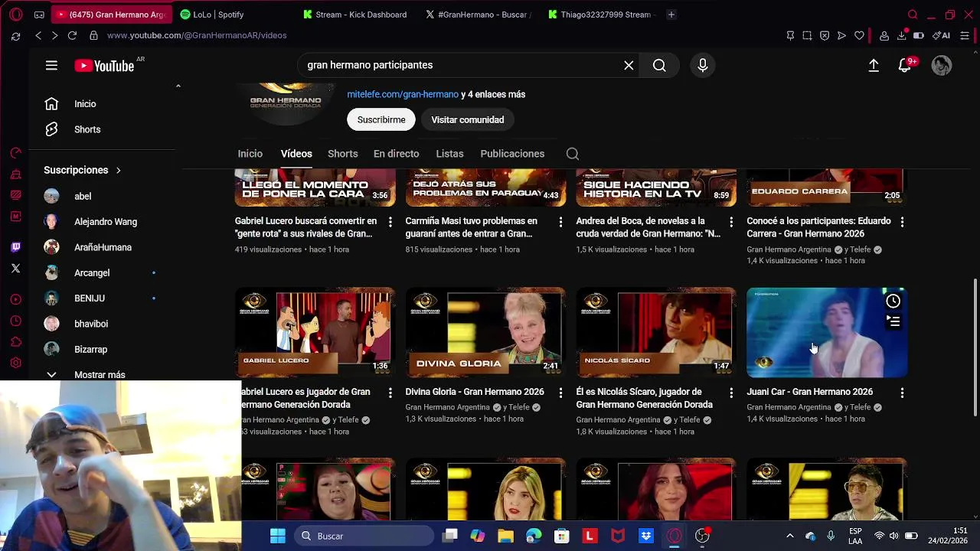Open Twitch icon in Opera sidebar
The width and height of the screenshot is (980, 551).
point(15,247)
